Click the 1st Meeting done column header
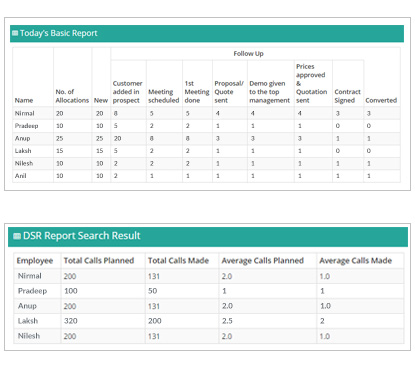 pos(197,92)
